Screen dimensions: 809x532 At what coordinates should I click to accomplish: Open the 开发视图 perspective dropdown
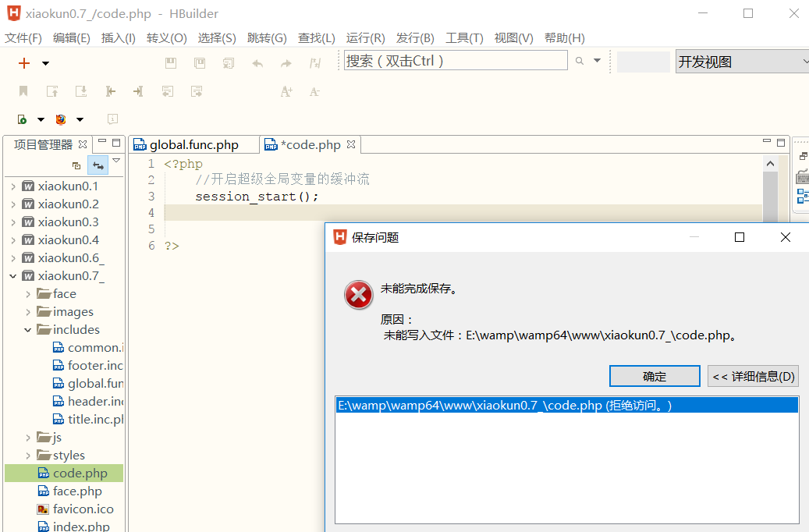coord(741,62)
